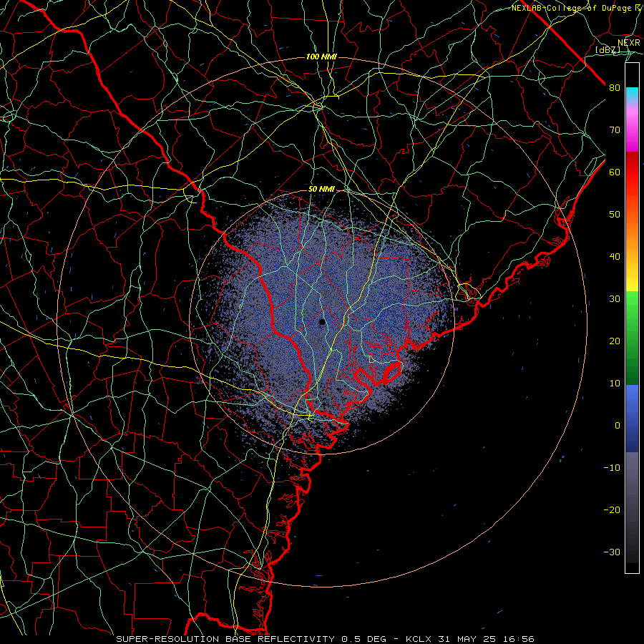Click the 20 value on the dBZ scale
The width and height of the screenshot is (644, 644).
(x=615, y=341)
